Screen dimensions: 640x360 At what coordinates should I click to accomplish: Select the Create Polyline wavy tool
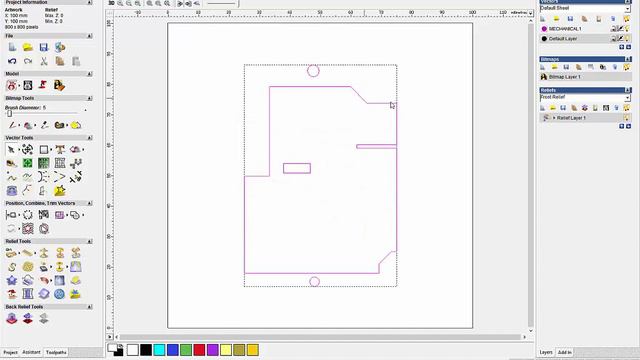coord(11,177)
